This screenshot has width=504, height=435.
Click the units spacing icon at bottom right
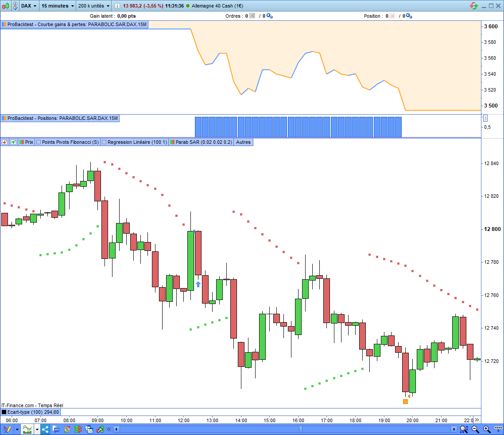click(498, 428)
